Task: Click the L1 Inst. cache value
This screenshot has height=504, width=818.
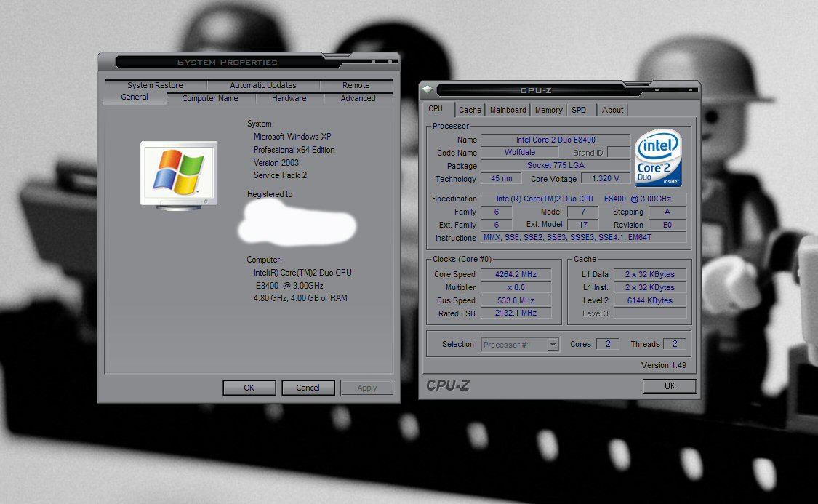Action: [x=650, y=287]
